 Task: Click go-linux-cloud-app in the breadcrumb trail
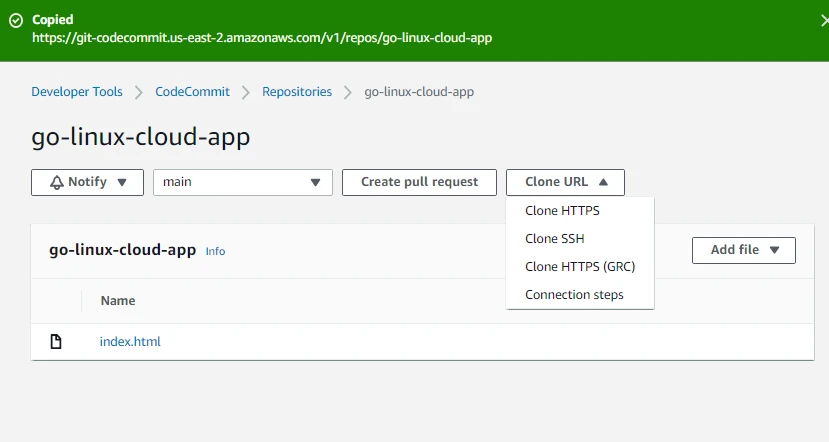pos(419,92)
